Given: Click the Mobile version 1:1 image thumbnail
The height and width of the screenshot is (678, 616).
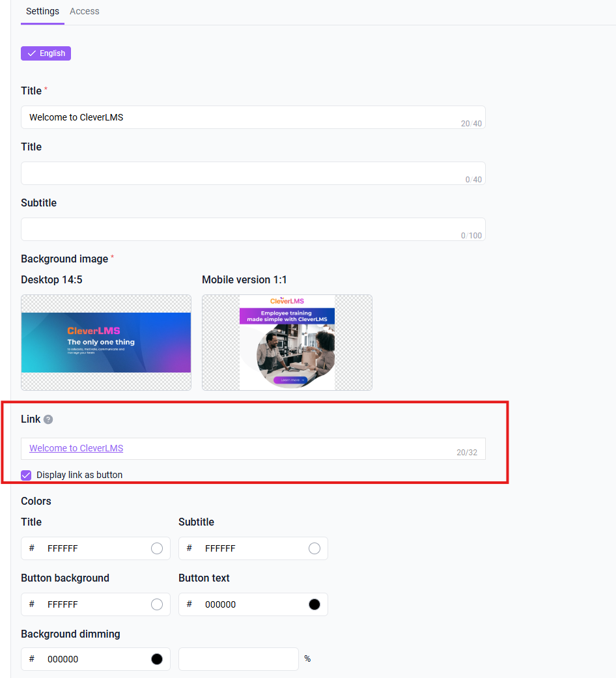Looking at the screenshot, I should point(287,343).
